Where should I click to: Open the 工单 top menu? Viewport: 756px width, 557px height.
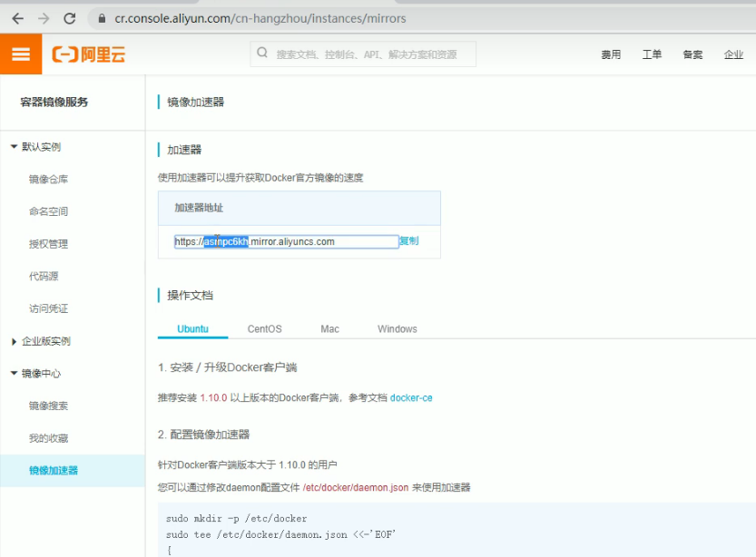tap(652, 54)
